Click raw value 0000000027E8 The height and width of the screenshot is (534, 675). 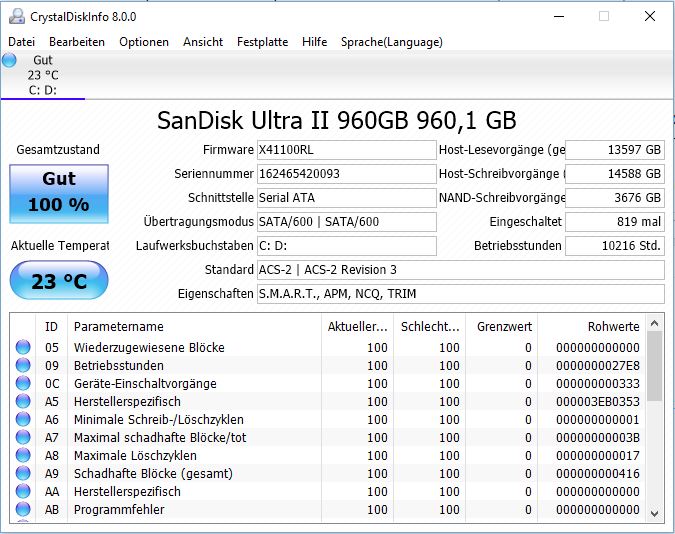[x=598, y=366]
